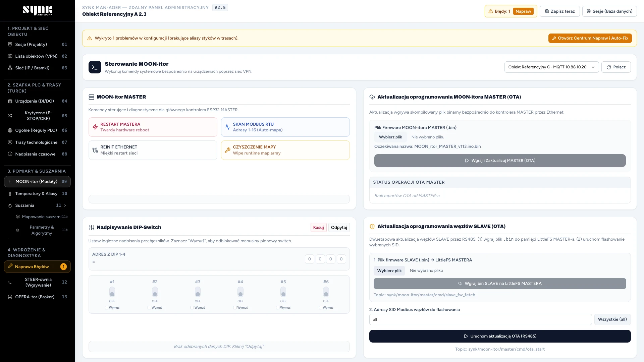The image size is (644, 362).
Task: Click Otwórz Centrum Napraw i Auto-Fix
Action: tap(590, 38)
